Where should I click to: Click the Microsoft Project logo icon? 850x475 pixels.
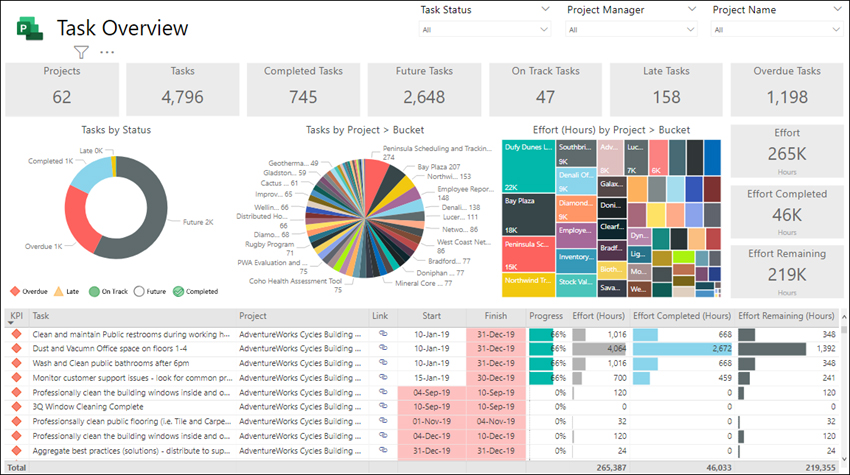point(30,28)
